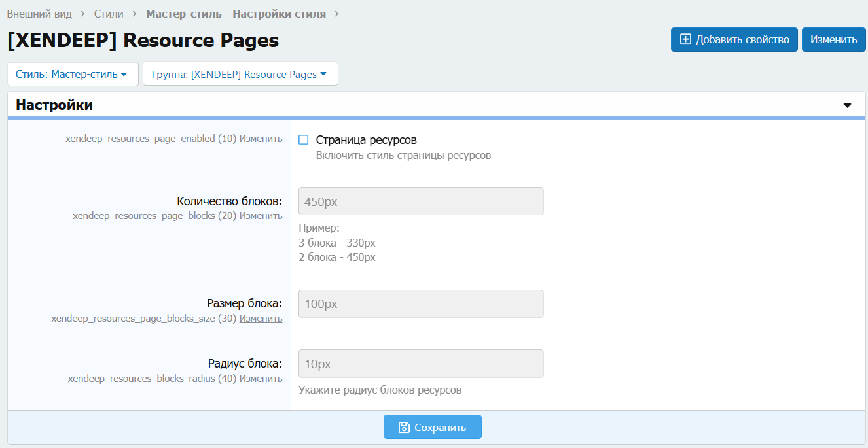Click the Размер блока input field
Image resolution: width=868 pixels, height=448 pixels.
420,304
